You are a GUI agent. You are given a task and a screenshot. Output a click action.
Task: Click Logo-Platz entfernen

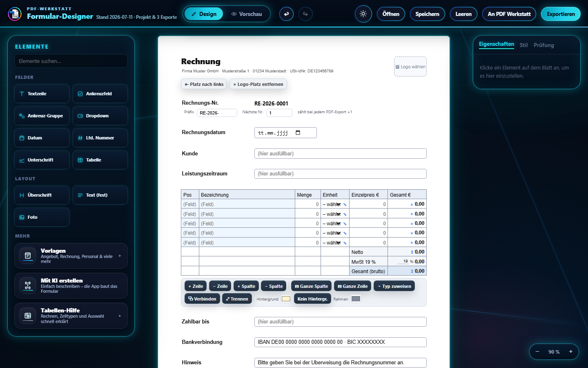258,84
